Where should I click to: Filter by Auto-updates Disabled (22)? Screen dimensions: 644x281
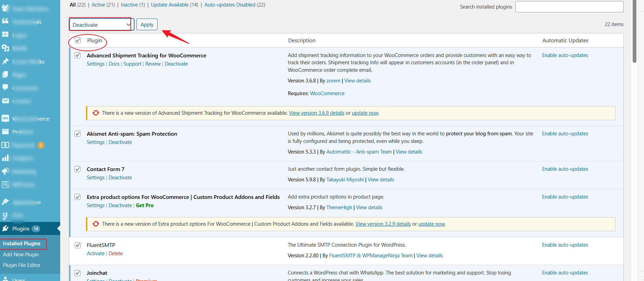tap(235, 5)
